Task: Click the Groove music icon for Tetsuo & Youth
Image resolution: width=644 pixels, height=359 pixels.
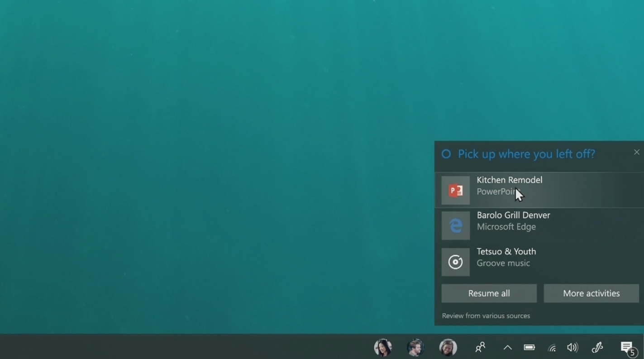Action: click(455, 262)
